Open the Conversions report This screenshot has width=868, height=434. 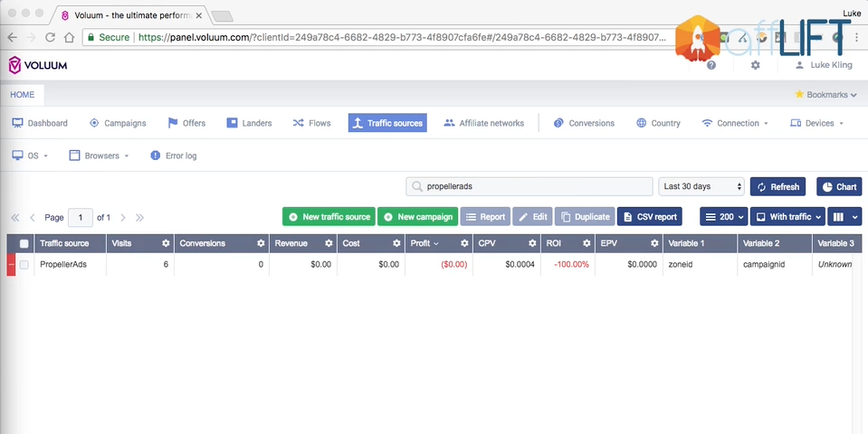pyautogui.click(x=584, y=123)
